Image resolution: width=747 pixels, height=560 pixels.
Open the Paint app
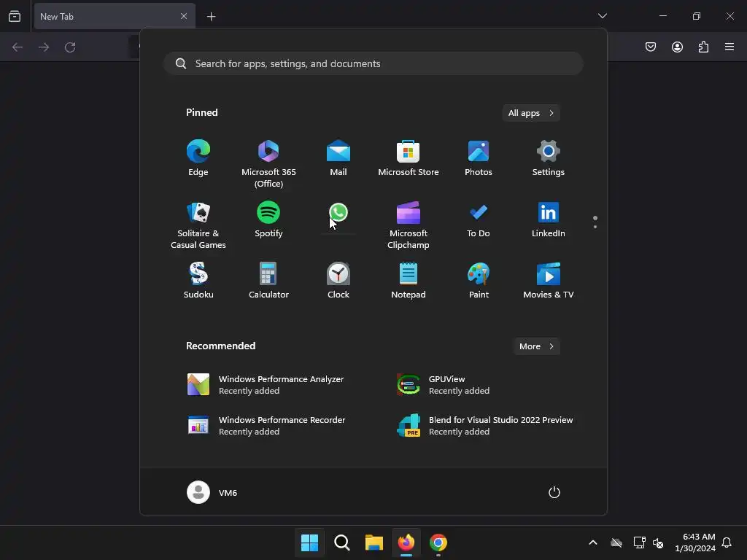(479, 281)
